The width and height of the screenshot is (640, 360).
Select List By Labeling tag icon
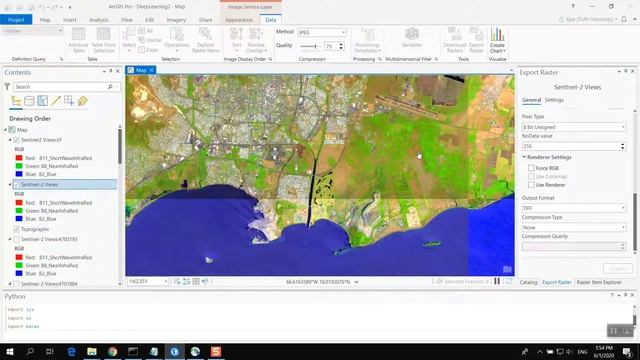coord(82,101)
